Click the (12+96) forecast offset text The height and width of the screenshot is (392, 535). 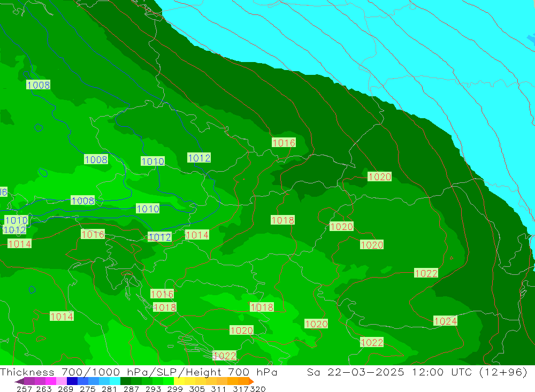coord(503,372)
